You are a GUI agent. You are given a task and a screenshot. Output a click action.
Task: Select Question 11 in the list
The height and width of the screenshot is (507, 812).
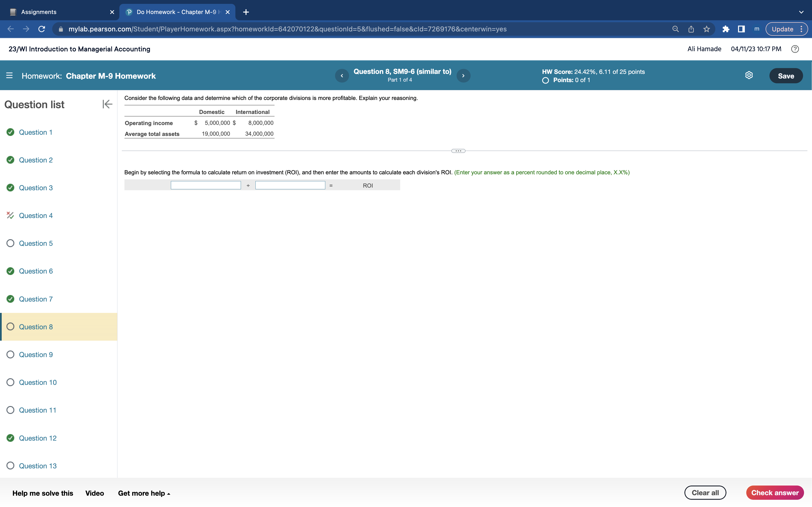point(37,410)
